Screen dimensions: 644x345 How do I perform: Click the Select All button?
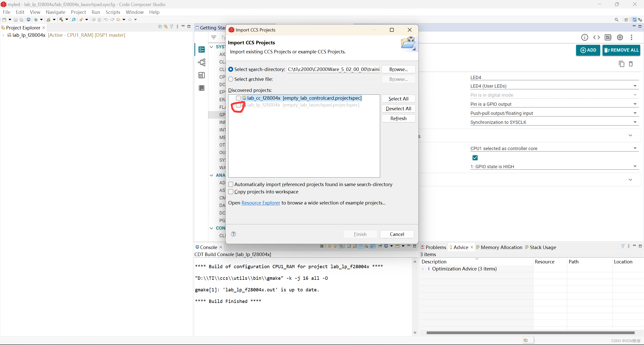[x=398, y=99]
